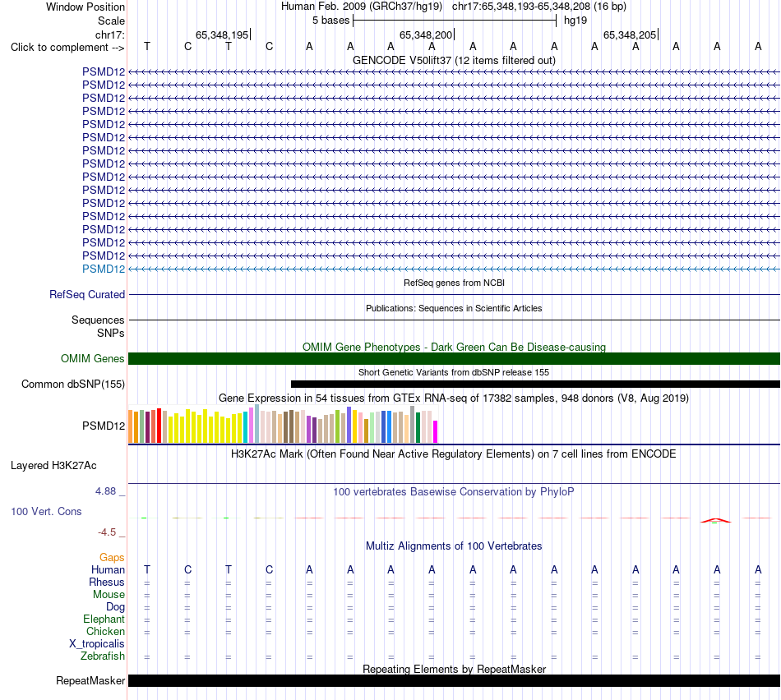The image size is (781, 700).
Task: Click the Zebrafish alignment row label
Action: 103,656
